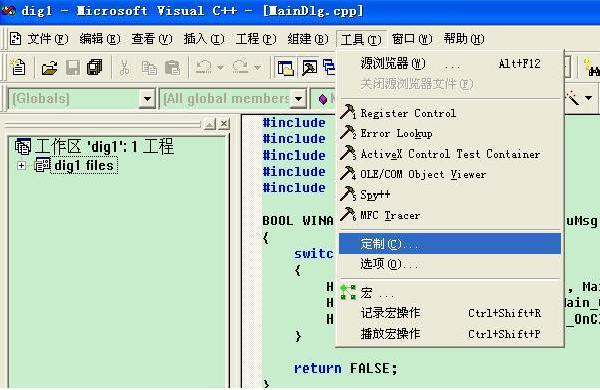Open the 文件(F) menu
The width and height of the screenshot is (600, 390).
pos(47,39)
